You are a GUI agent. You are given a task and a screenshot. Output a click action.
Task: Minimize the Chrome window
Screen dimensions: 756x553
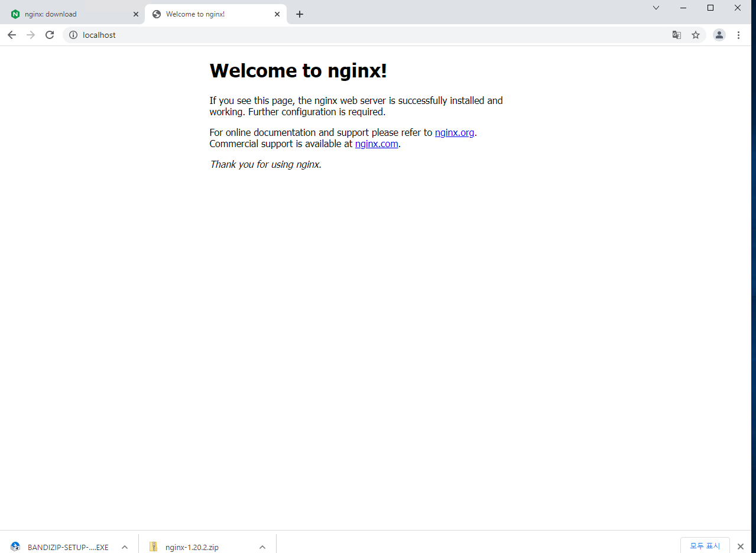click(x=683, y=8)
